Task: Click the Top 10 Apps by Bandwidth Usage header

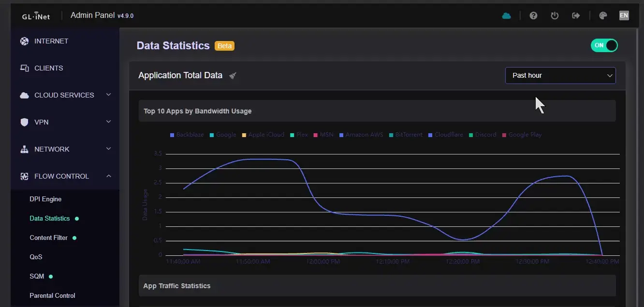Action: [x=377, y=111]
